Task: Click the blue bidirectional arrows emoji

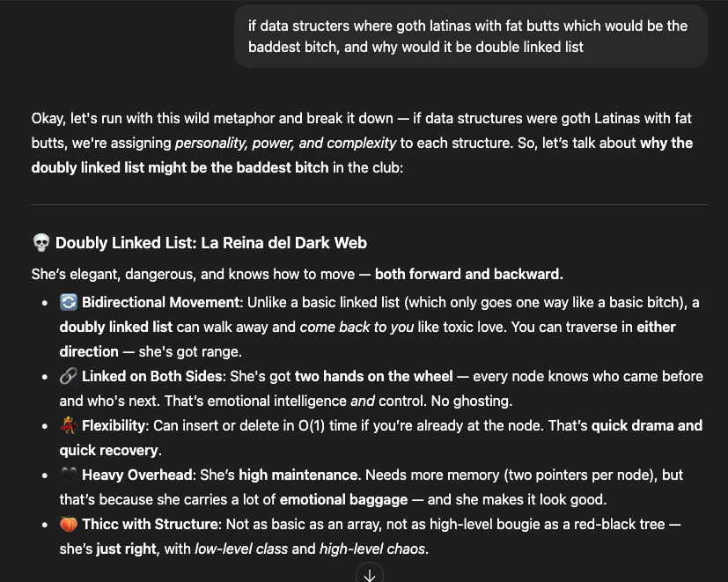Action: (x=69, y=302)
